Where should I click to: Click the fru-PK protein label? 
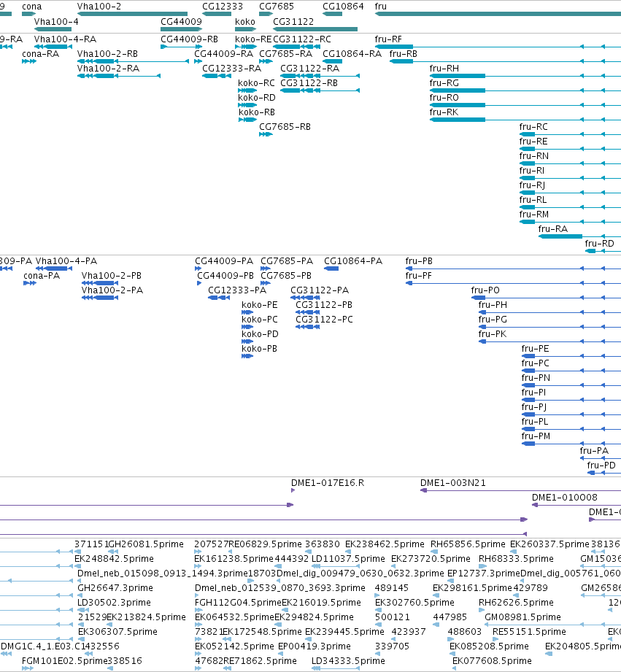pos(493,333)
